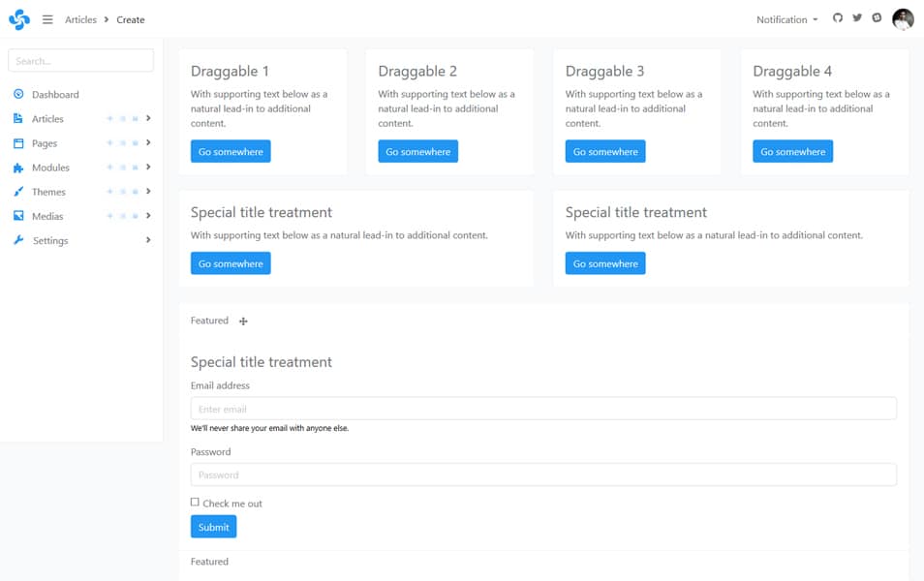Click the Articles breadcrumb link
The width and height of the screenshot is (924, 581).
point(80,19)
